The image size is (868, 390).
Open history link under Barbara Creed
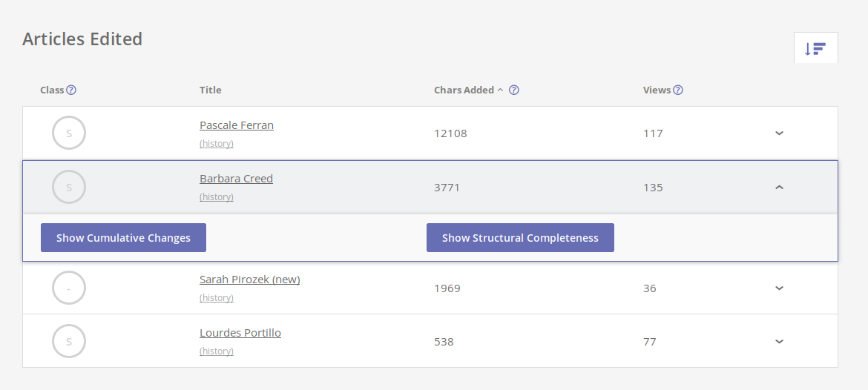(217, 197)
